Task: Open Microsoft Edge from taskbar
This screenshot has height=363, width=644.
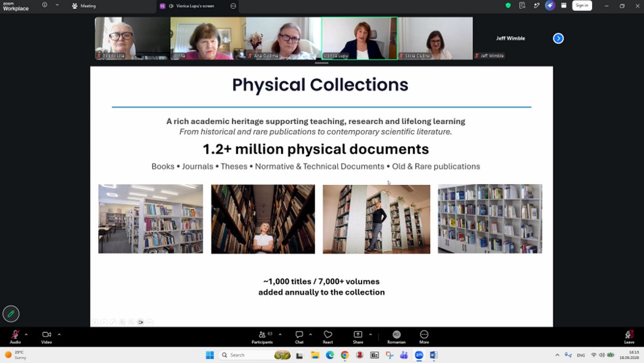Action: 330,355
